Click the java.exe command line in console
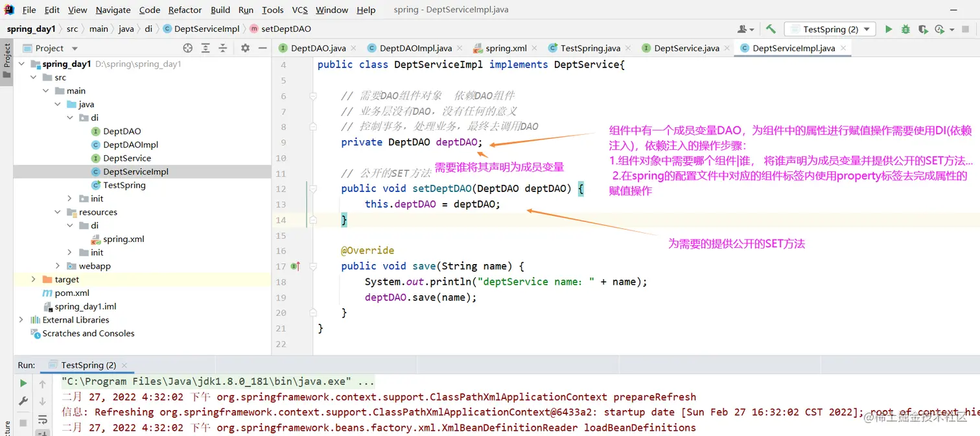This screenshot has height=436, width=980. click(x=218, y=381)
